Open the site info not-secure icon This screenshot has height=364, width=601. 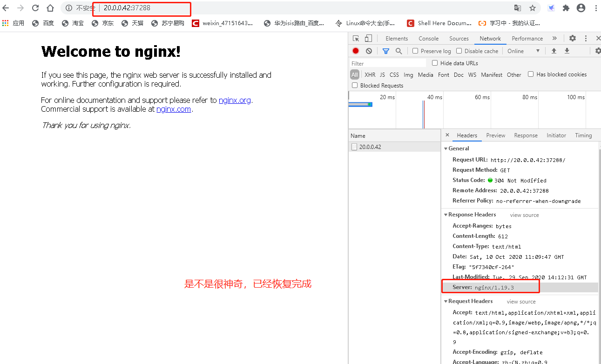tap(69, 8)
